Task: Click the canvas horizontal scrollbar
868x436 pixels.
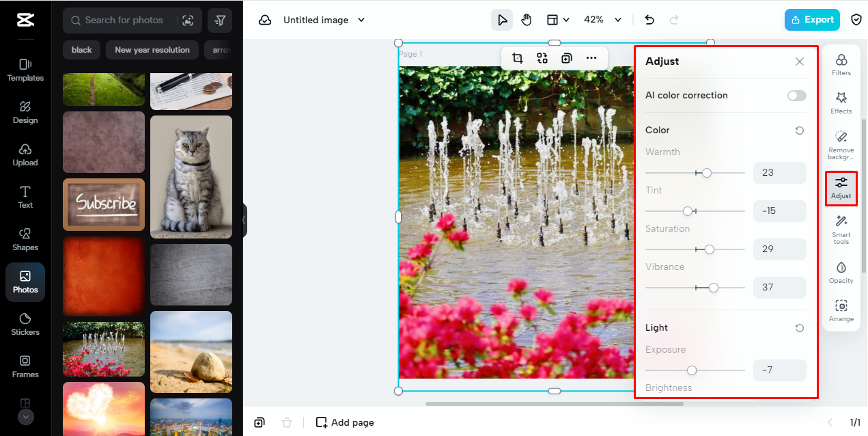Action: 555,404
